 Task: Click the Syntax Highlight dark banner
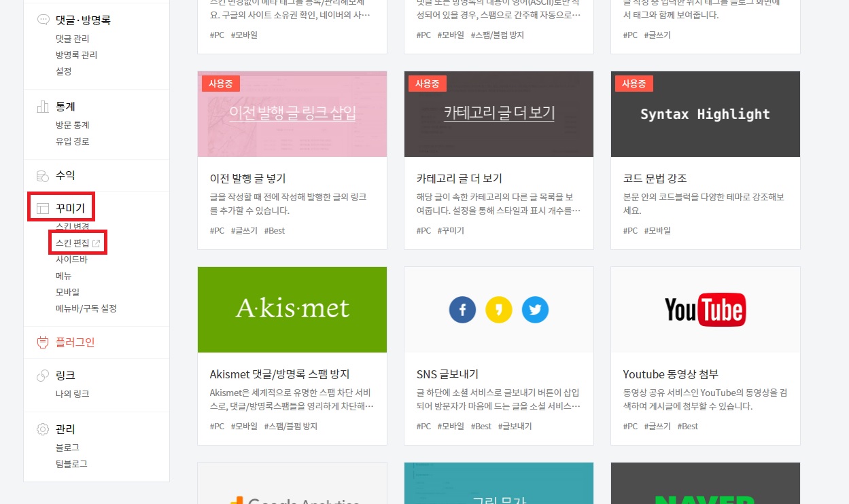coord(706,114)
